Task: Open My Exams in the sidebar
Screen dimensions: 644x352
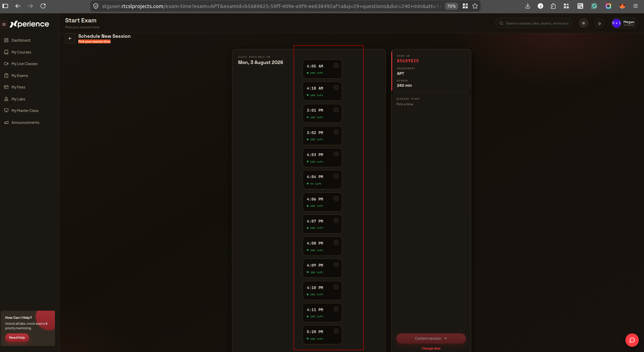Action: click(20, 76)
